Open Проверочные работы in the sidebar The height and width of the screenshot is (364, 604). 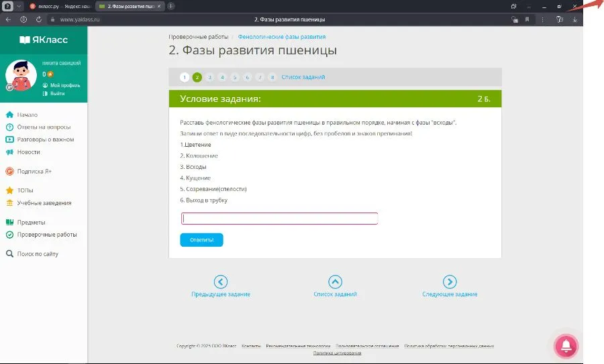tap(46, 235)
